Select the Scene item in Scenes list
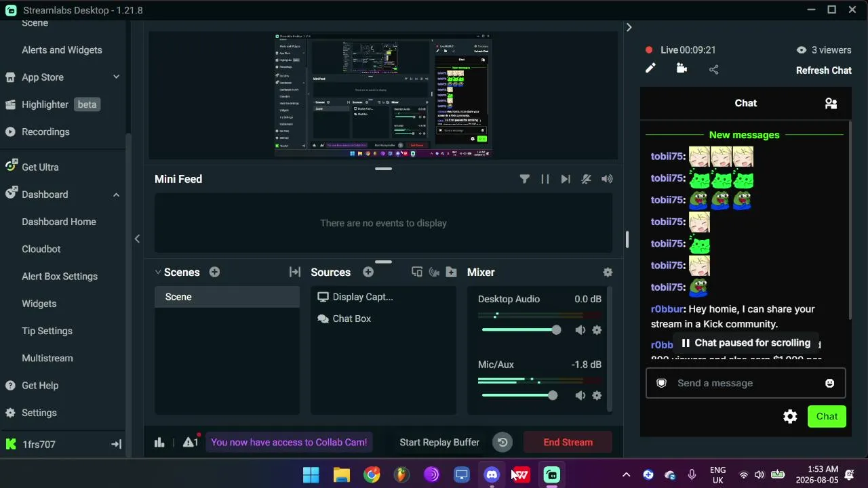 pyautogui.click(x=227, y=297)
